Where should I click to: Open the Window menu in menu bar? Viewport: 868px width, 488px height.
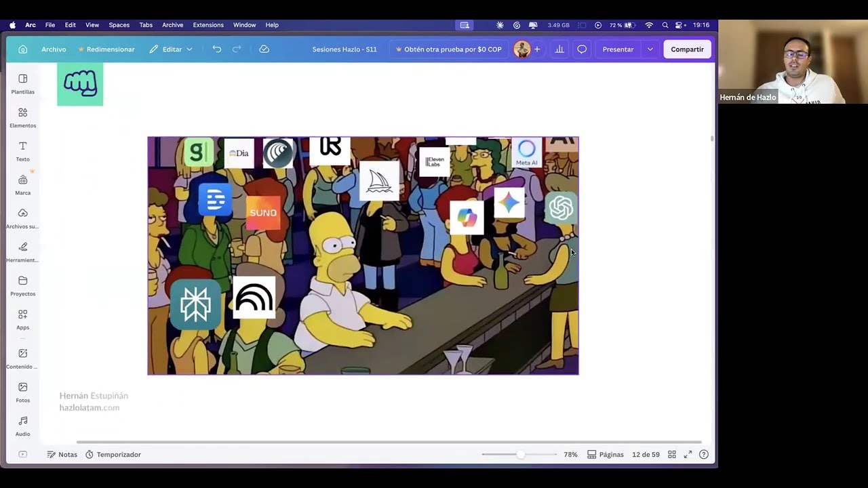point(244,25)
